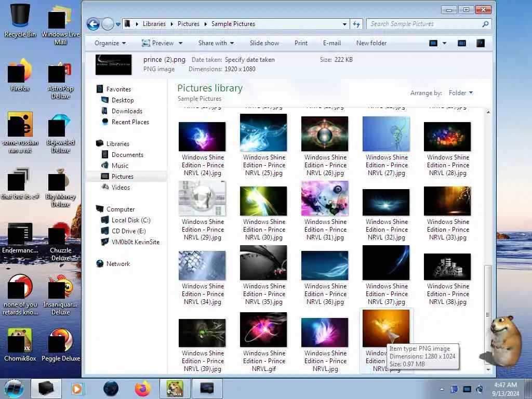This screenshot has width=532, height=399.
Task: Click the Print toolbar button
Action: coord(301,43)
